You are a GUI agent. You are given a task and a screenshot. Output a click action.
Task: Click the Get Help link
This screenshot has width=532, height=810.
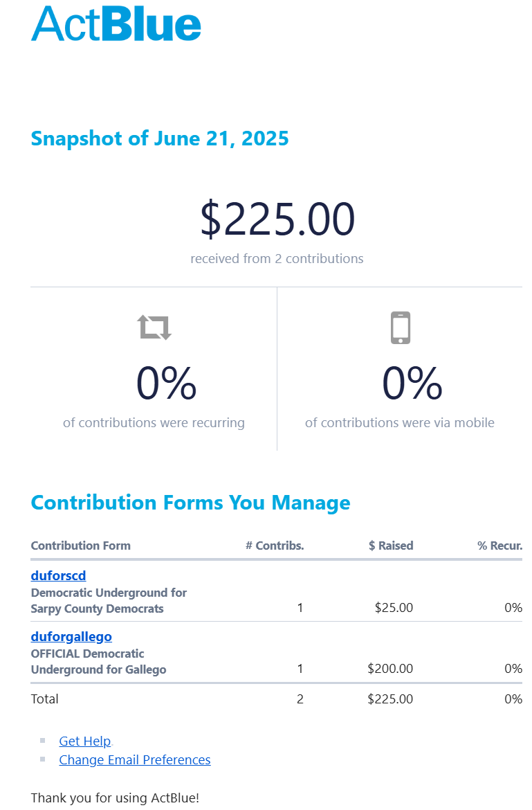85,741
